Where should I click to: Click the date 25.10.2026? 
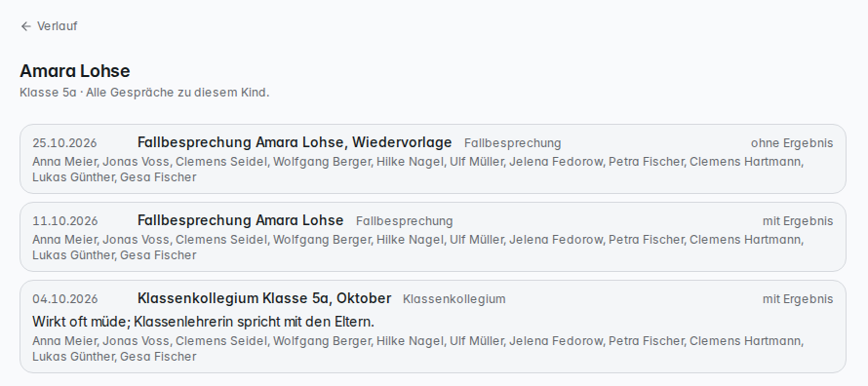click(x=64, y=143)
